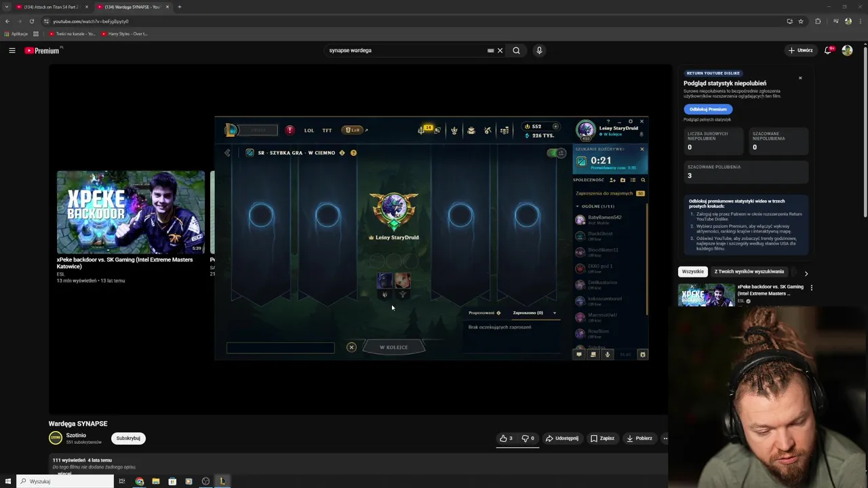Close the Return YouTube Dislike panel
The width and height of the screenshot is (868, 488).
(x=800, y=78)
